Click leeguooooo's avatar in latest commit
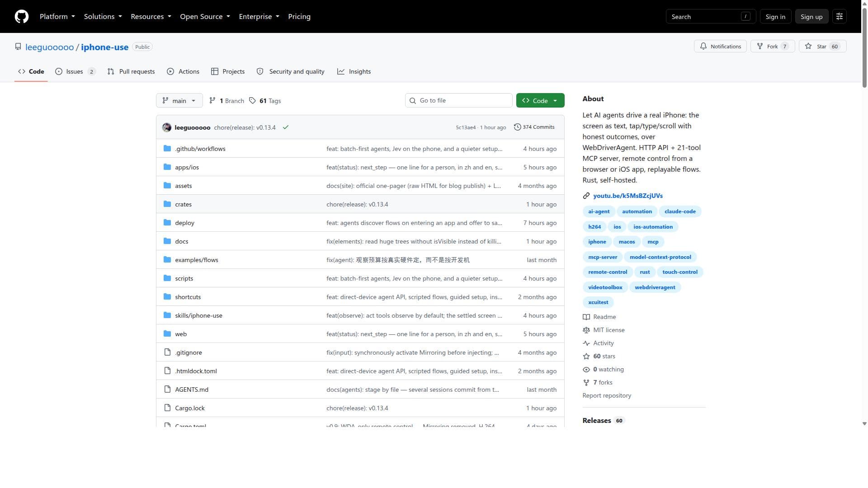 click(x=167, y=127)
